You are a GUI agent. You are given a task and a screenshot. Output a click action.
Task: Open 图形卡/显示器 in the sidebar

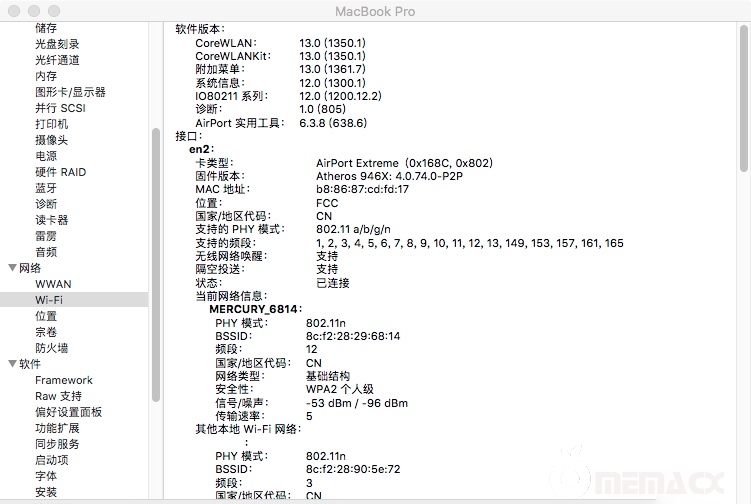tap(70, 92)
